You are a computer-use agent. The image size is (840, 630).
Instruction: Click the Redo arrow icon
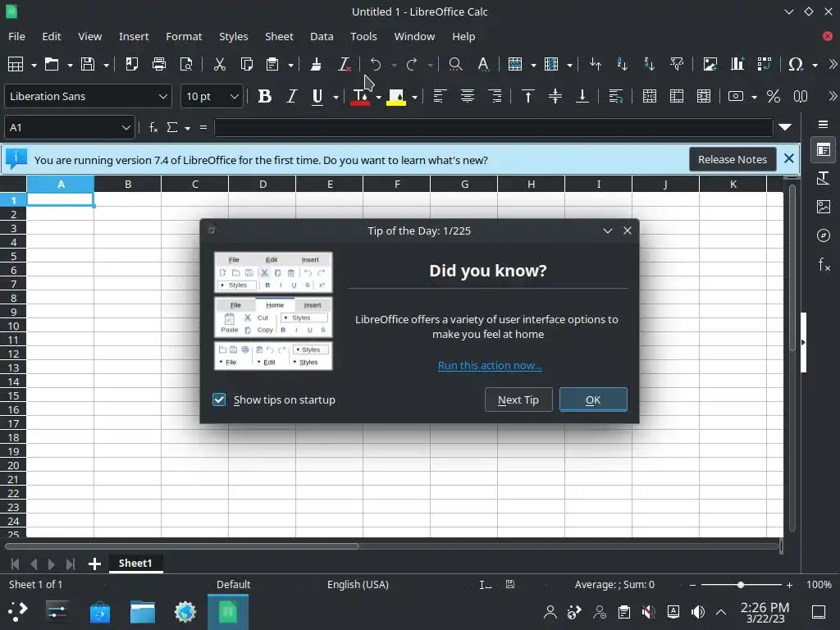point(412,64)
